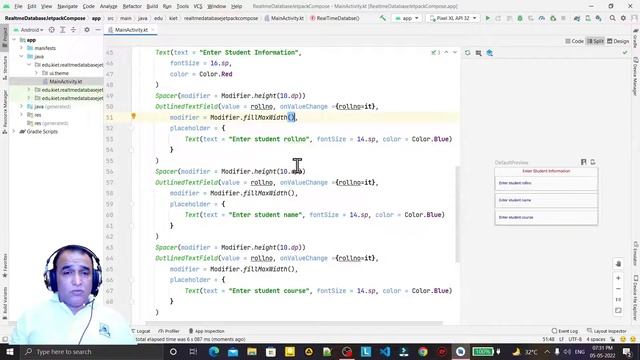Open the App Inspection tool window
The width and height of the screenshot is (640, 360).
[207, 331]
